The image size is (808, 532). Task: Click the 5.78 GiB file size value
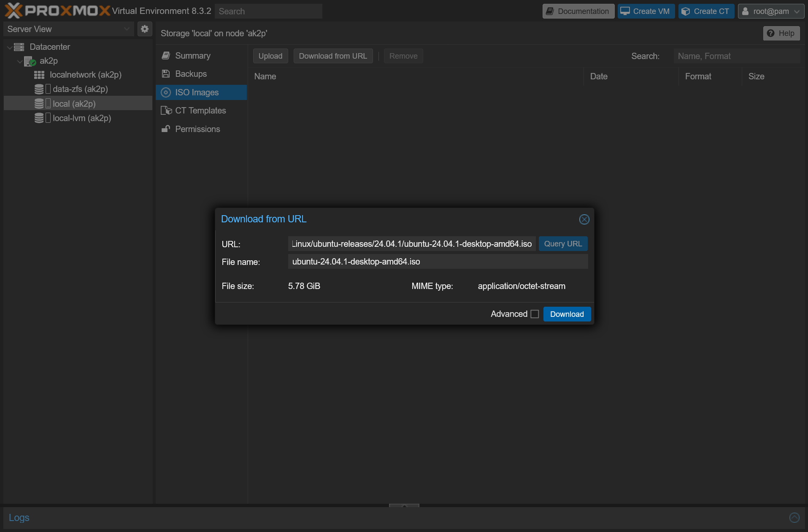click(304, 286)
